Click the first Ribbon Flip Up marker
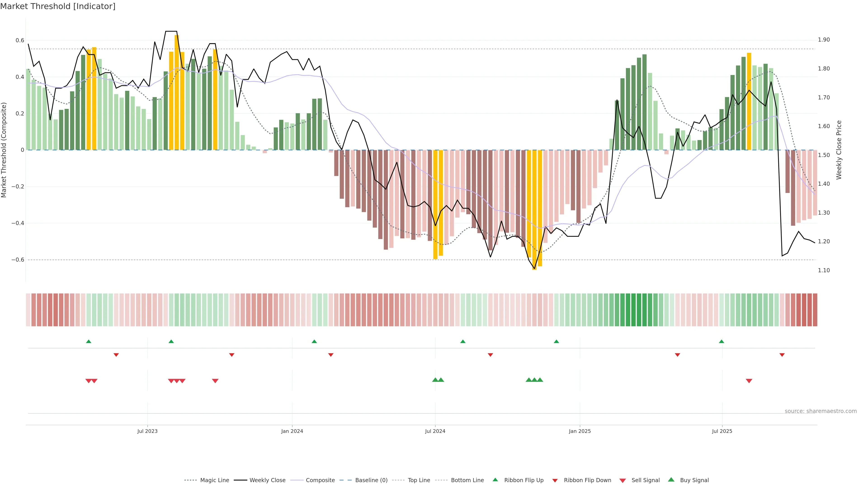The height and width of the screenshot is (488, 868). (89, 342)
